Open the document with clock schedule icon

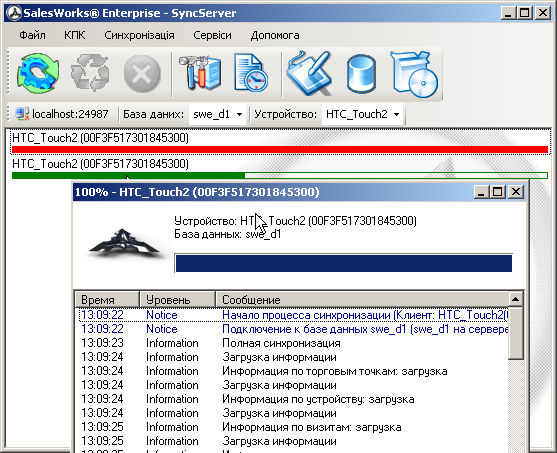[250, 73]
